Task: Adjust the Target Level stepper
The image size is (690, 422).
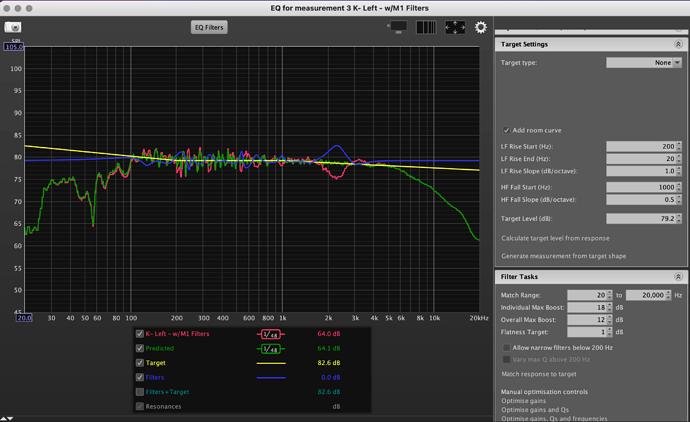Action: click(x=679, y=219)
